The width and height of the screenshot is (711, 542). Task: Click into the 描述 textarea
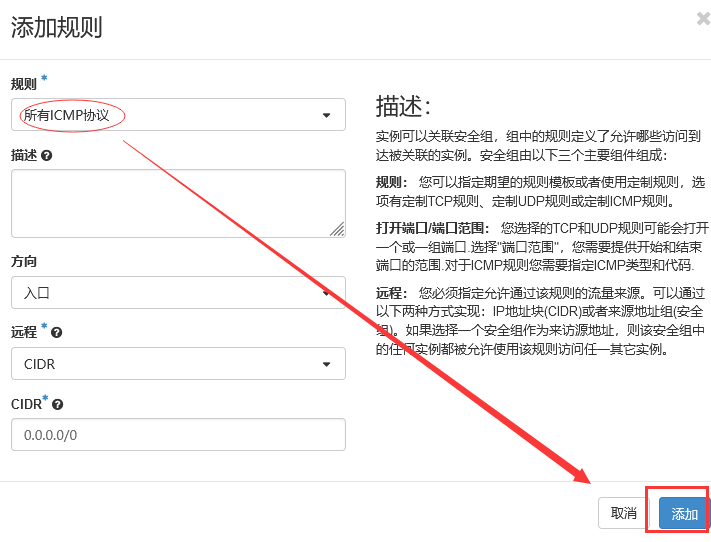178,203
